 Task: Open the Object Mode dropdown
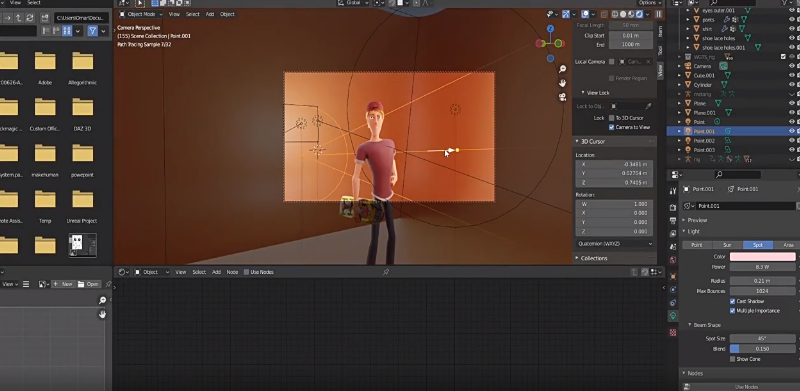click(x=141, y=14)
